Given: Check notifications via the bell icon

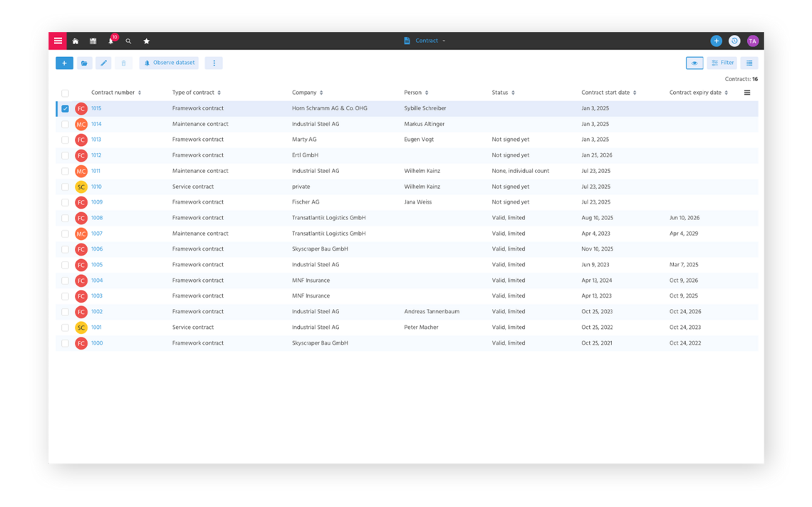Looking at the screenshot, I should click(110, 41).
